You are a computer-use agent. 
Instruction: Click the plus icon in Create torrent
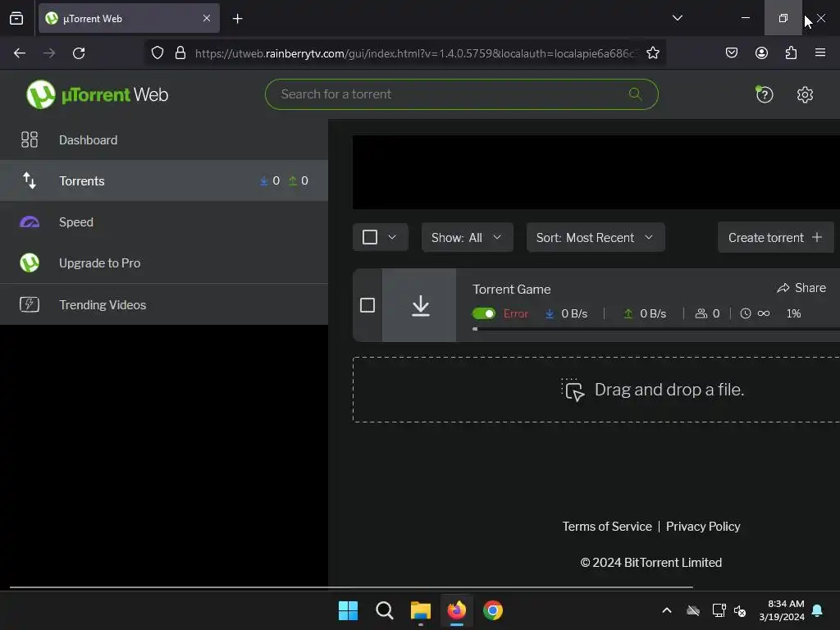[817, 237]
